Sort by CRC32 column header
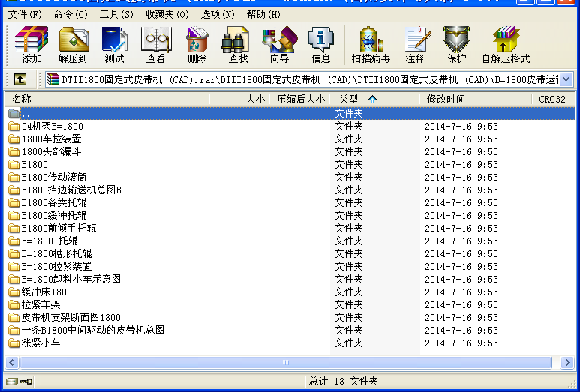The height and width of the screenshot is (392, 580). 554,99
